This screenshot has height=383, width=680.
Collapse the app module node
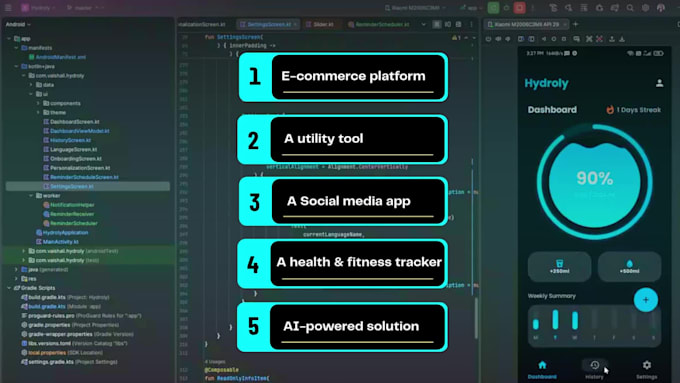coord(9,39)
